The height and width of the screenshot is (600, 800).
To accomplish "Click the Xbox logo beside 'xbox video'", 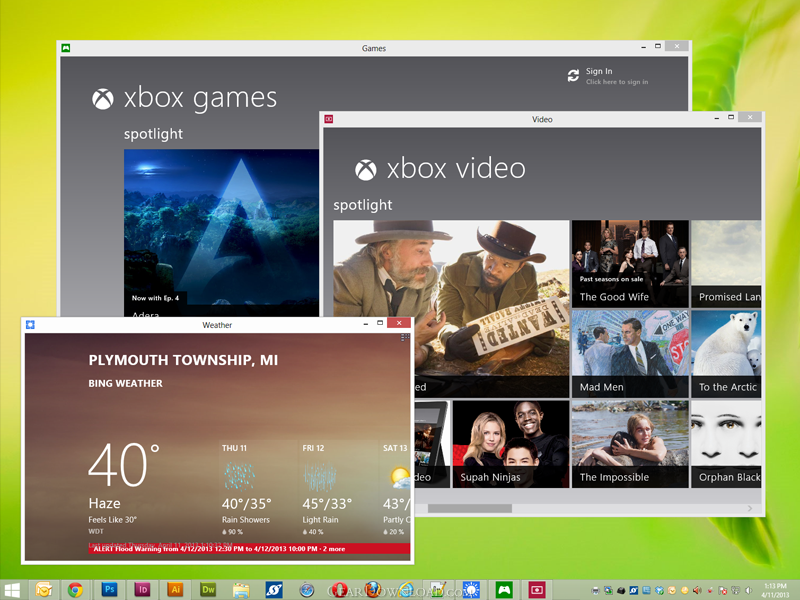I will [366, 170].
